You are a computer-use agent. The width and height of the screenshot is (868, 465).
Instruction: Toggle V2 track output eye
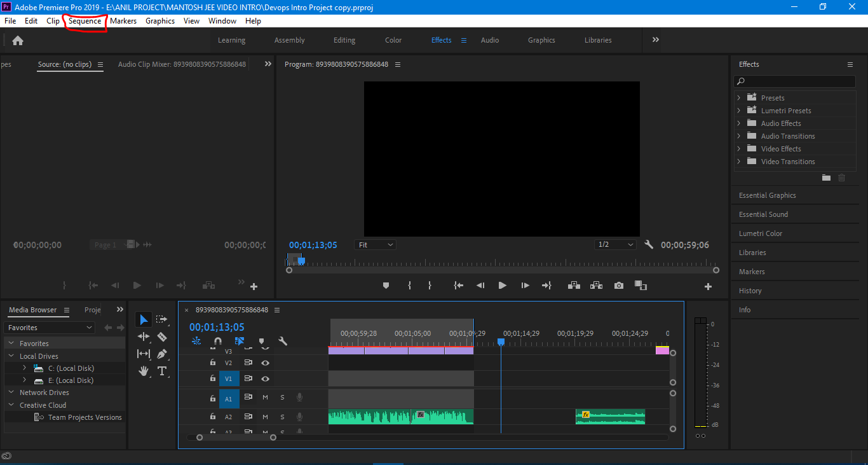pyautogui.click(x=265, y=363)
